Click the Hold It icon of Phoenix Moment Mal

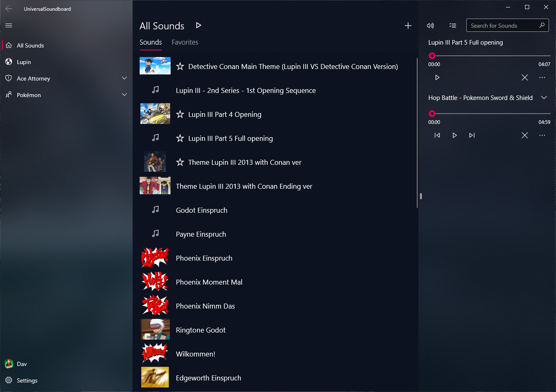(x=155, y=281)
